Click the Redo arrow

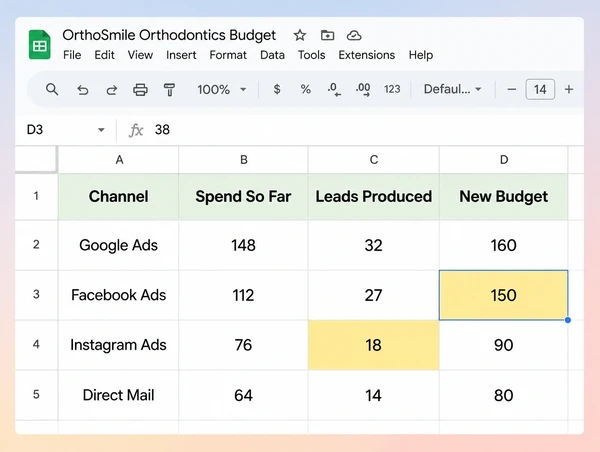tap(111, 90)
